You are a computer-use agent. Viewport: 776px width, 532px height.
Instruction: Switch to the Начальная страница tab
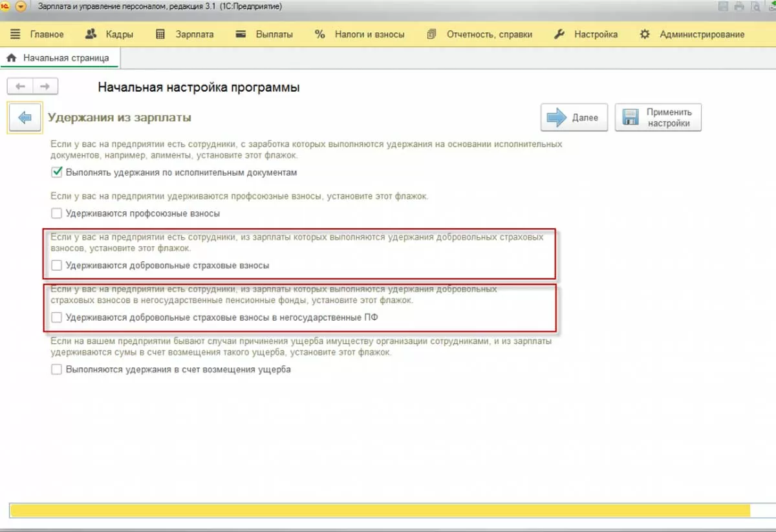coord(59,58)
